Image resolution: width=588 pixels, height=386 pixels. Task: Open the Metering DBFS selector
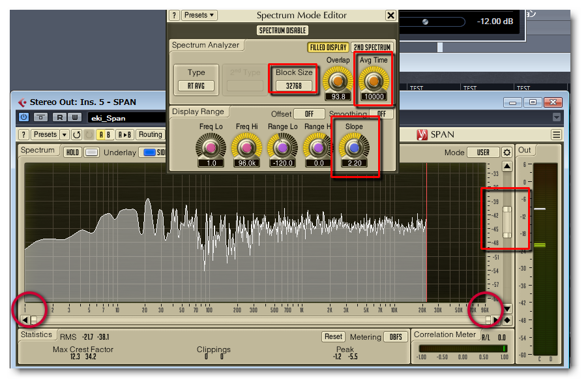click(x=396, y=337)
